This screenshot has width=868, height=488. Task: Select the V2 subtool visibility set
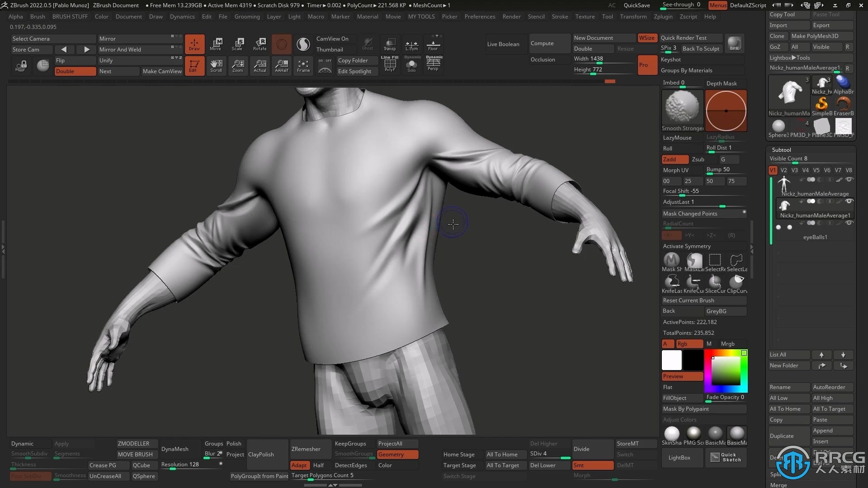(x=783, y=170)
